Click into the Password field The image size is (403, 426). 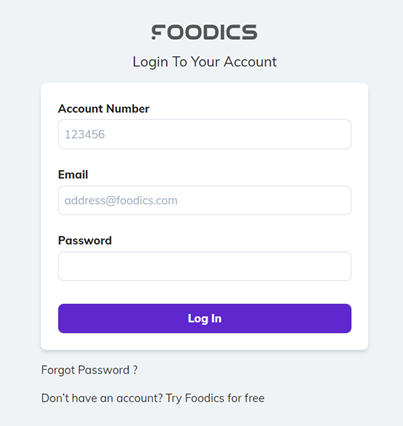(x=205, y=266)
